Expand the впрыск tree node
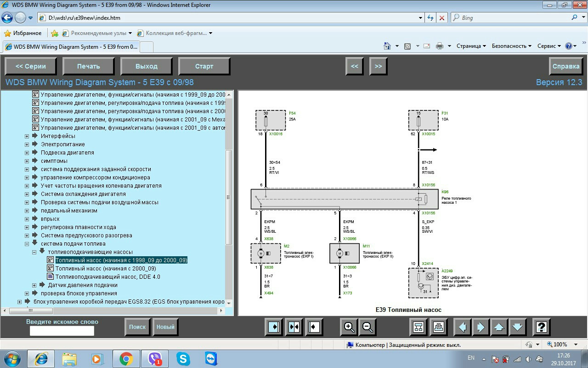588x368 pixels. point(27,219)
